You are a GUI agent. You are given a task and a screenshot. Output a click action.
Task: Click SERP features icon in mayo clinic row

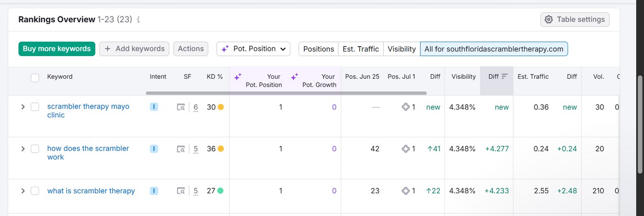pyautogui.click(x=181, y=107)
